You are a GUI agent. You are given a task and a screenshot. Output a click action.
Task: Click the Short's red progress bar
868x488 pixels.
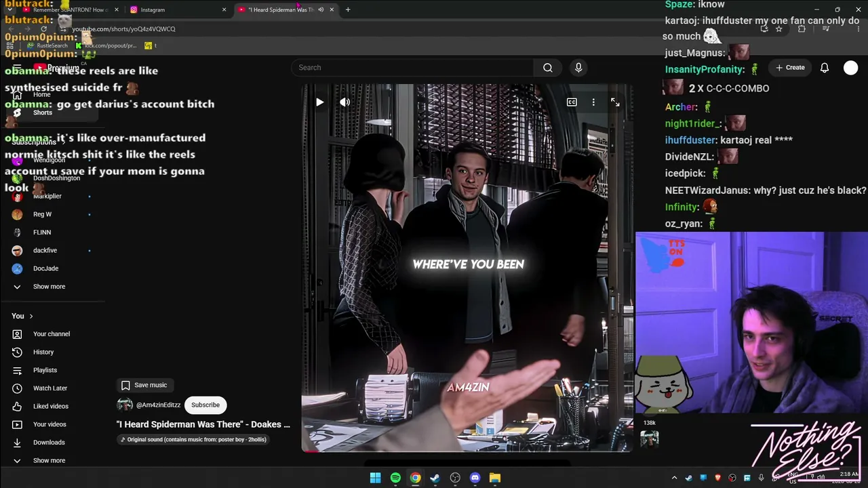[x=309, y=450]
